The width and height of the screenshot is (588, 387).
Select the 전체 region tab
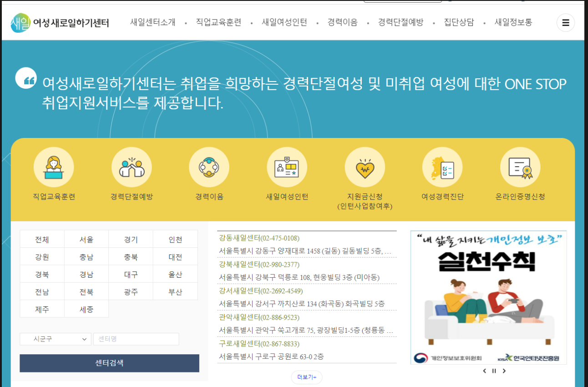click(x=42, y=239)
